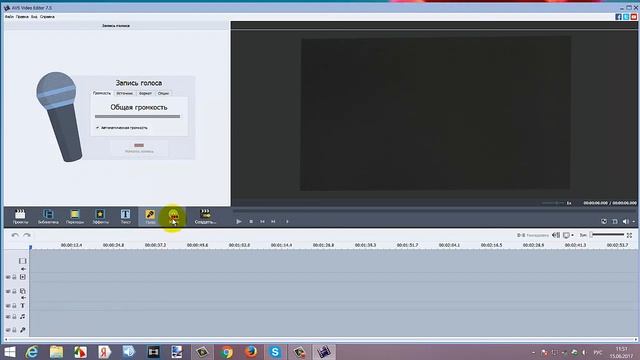Stop preview playback

(x=251, y=221)
